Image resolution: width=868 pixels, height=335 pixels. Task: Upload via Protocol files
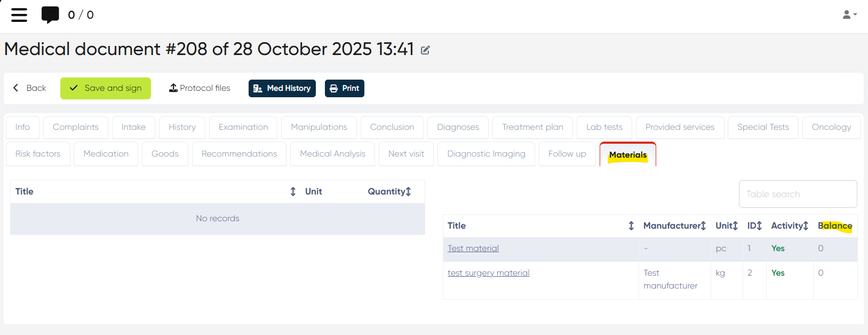click(x=200, y=88)
